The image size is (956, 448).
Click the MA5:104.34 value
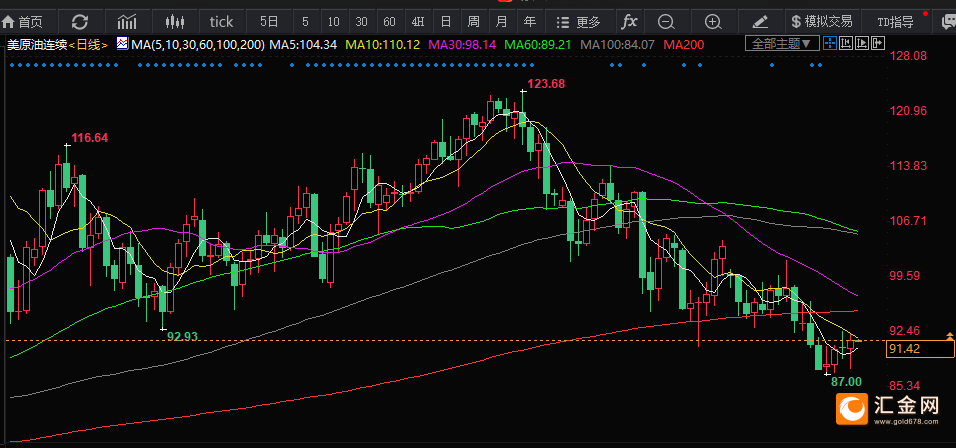[x=303, y=44]
